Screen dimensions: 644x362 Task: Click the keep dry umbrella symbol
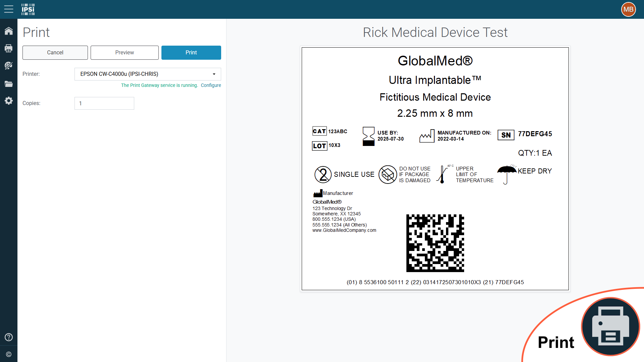point(507,174)
